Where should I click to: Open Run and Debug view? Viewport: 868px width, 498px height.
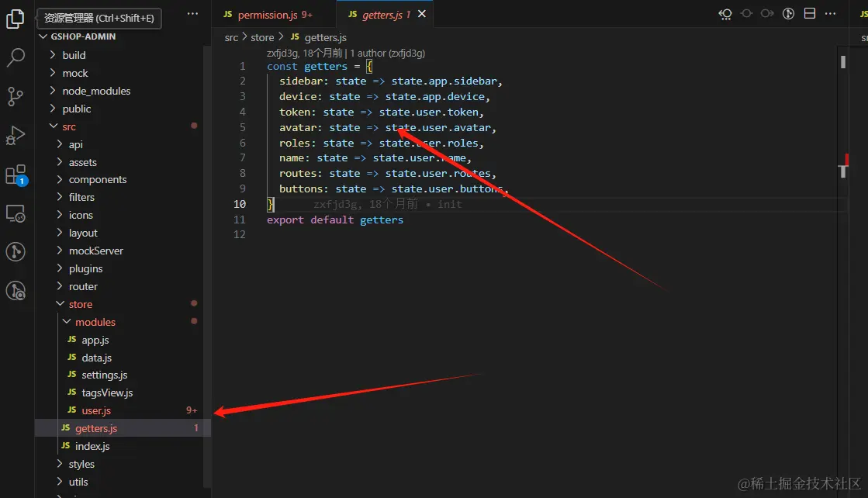click(15, 135)
